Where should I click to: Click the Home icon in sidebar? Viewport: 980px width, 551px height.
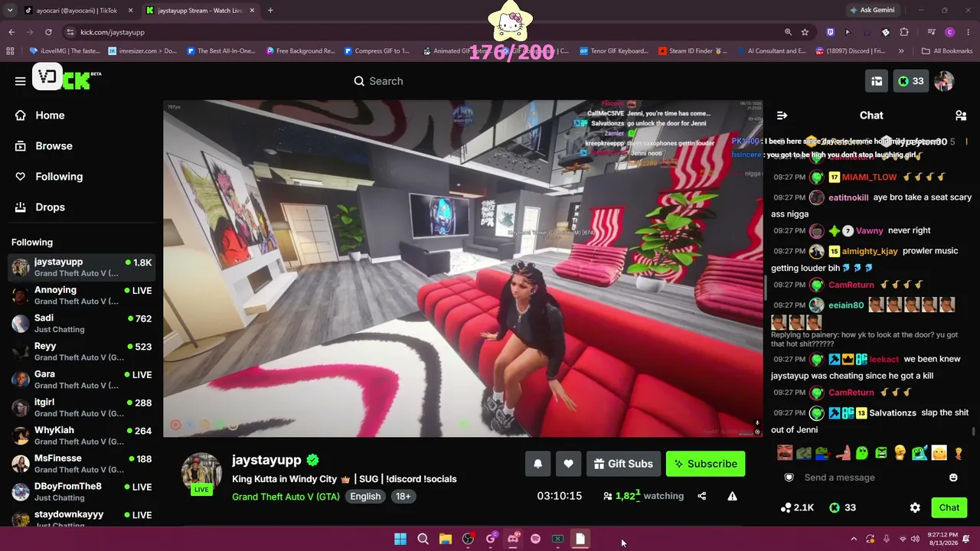[21, 116]
